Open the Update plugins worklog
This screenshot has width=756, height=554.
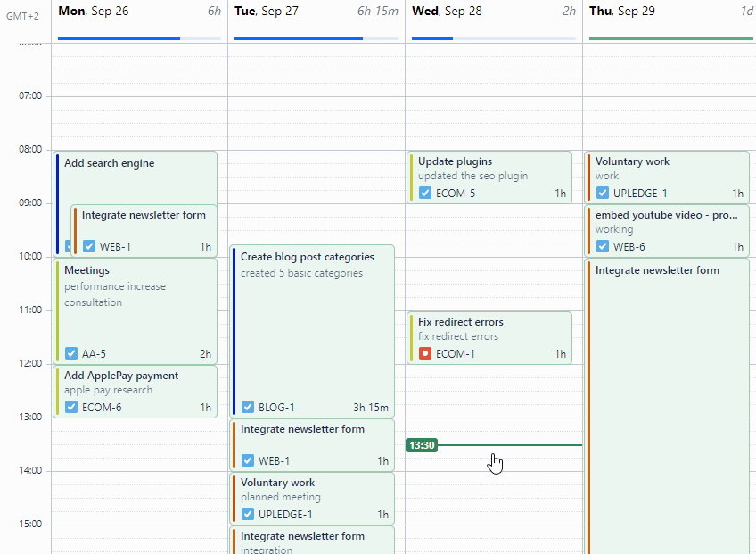pos(489,178)
